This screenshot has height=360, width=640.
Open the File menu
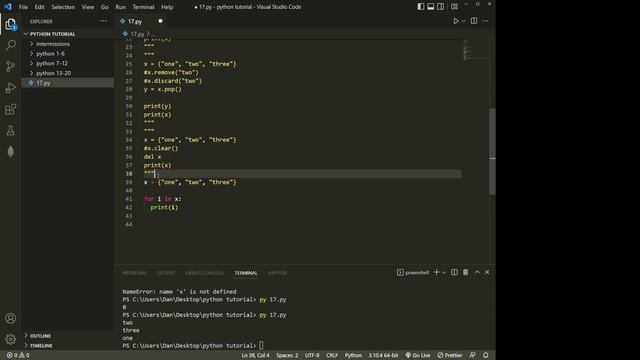tap(23, 7)
